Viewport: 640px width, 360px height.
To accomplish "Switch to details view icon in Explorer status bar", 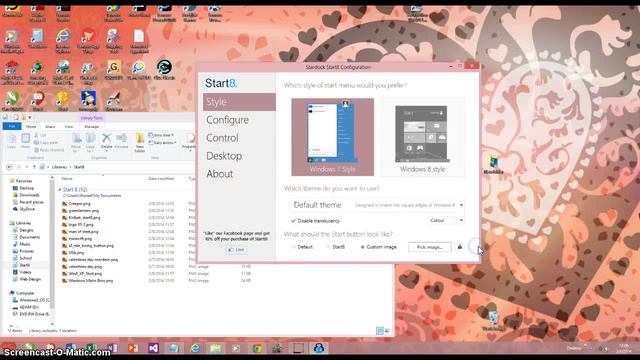I will coord(380,331).
